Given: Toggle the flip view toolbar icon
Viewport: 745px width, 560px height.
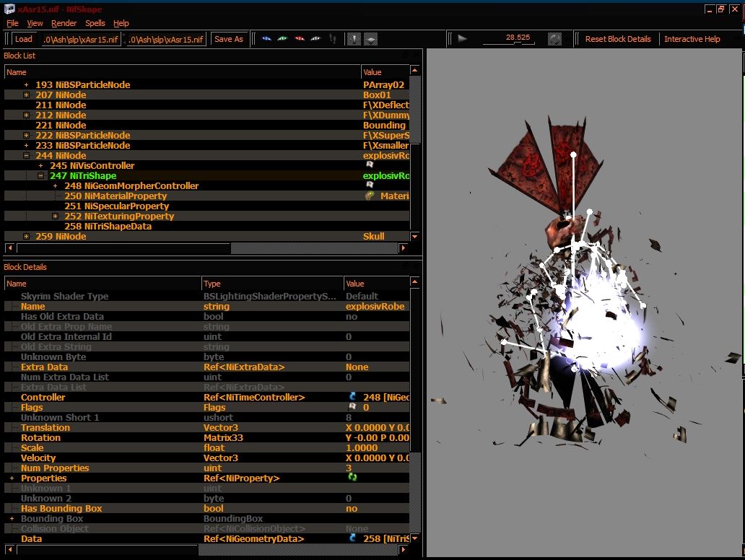Looking at the screenshot, I should tap(354, 39).
